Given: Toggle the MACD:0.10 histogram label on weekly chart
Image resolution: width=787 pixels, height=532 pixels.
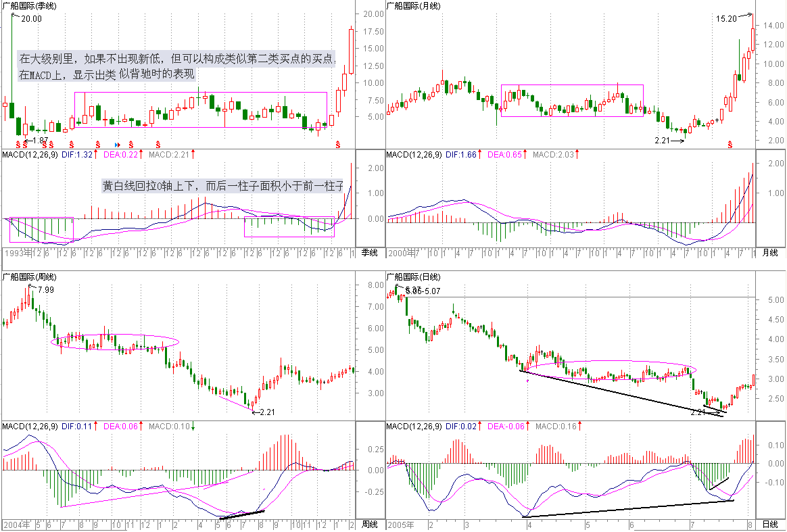Looking at the screenshot, I should 169,427.
